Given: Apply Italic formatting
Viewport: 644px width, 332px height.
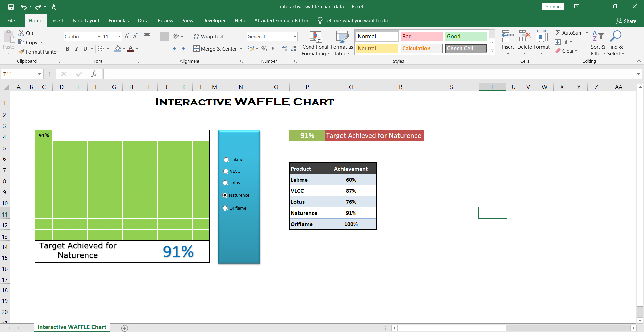Looking at the screenshot, I should [76, 49].
